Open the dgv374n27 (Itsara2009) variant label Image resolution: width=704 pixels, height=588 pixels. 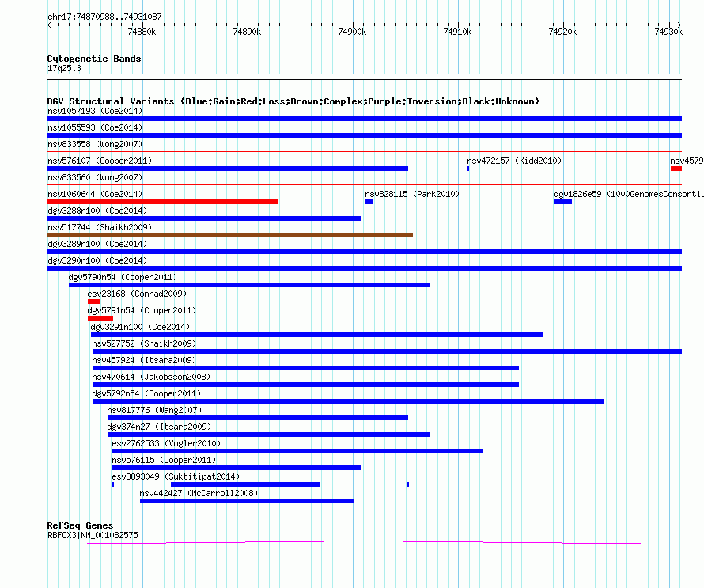click(x=159, y=427)
